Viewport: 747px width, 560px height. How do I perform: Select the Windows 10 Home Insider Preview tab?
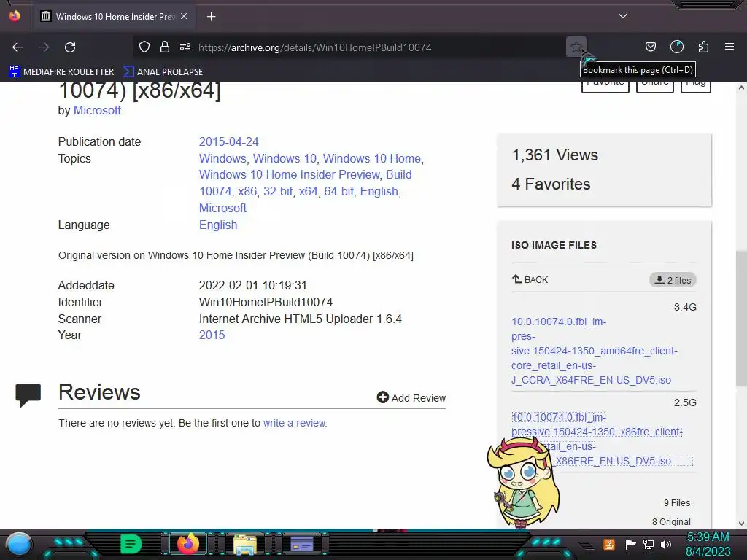[115, 17]
